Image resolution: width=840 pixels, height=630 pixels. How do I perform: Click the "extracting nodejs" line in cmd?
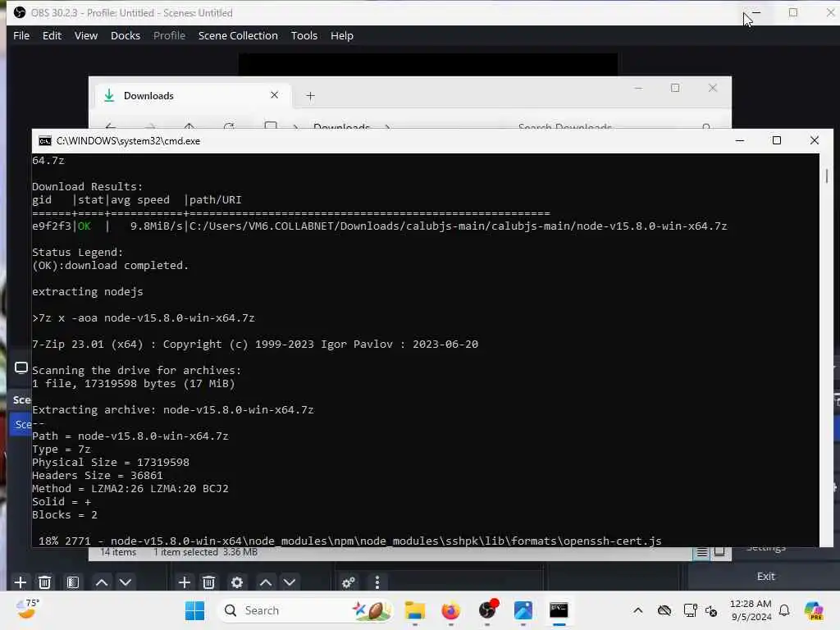click(x=87, y=291)
